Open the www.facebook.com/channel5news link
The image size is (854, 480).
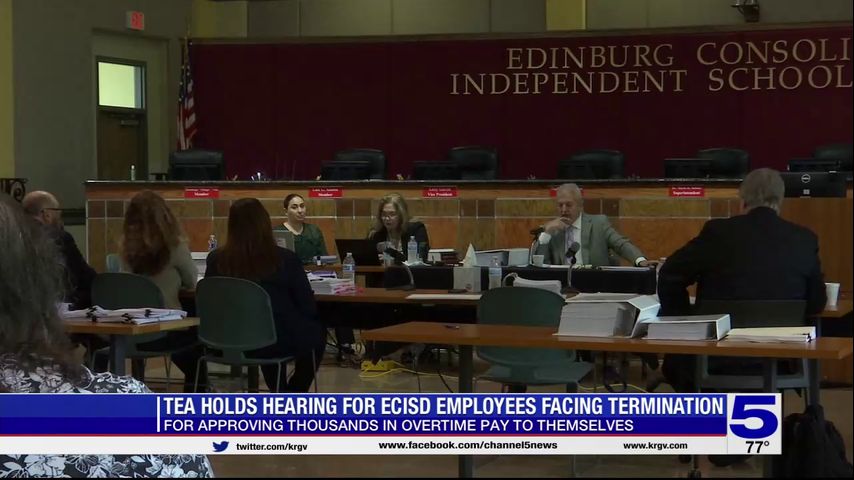467,446
